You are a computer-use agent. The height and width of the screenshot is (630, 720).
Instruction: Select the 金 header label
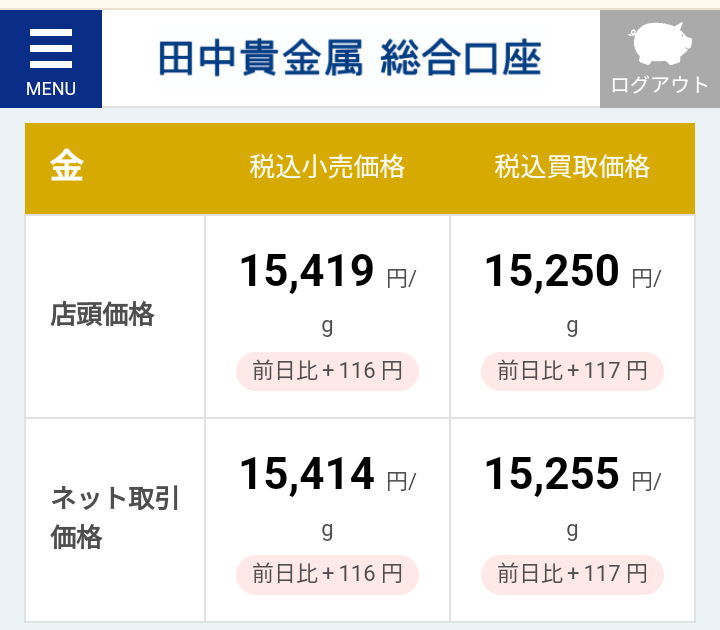point(67,166)
